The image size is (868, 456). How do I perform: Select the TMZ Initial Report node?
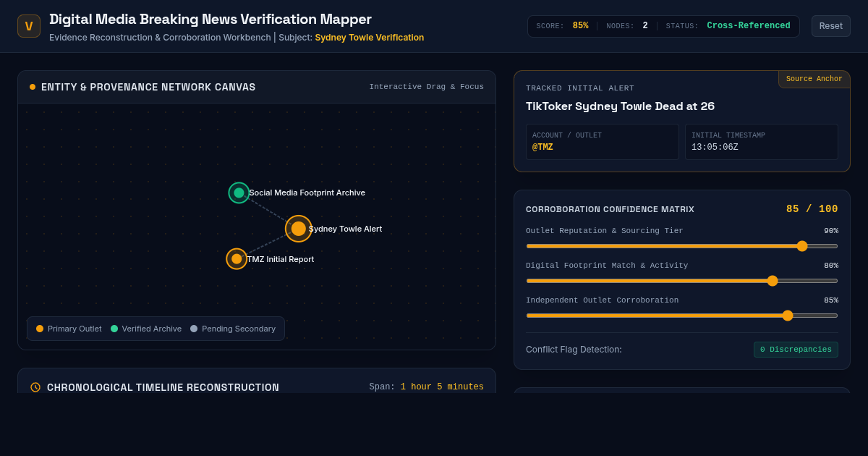[x=237, y=258]
